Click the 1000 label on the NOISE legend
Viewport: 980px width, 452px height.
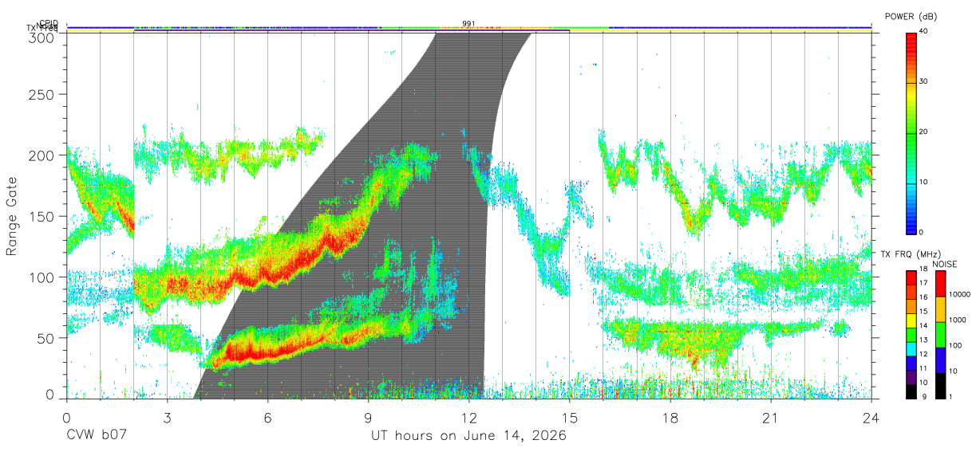958,320
